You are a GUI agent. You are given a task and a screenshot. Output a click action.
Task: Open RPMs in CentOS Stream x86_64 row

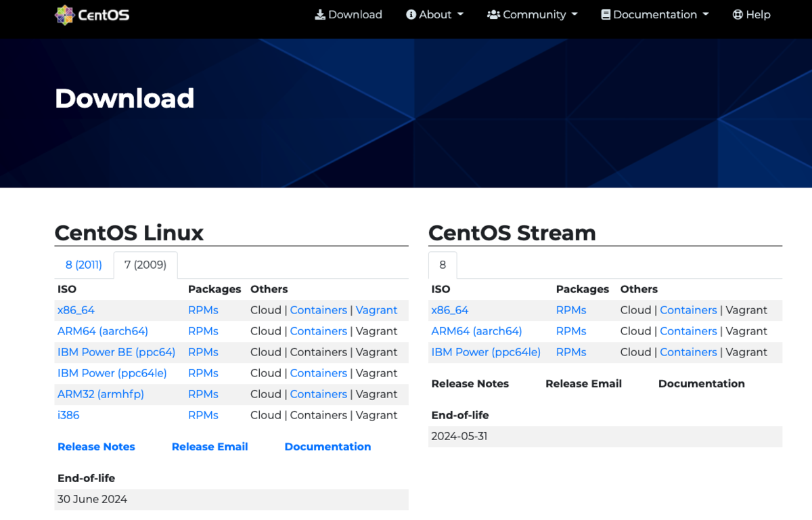pos(571,310)
